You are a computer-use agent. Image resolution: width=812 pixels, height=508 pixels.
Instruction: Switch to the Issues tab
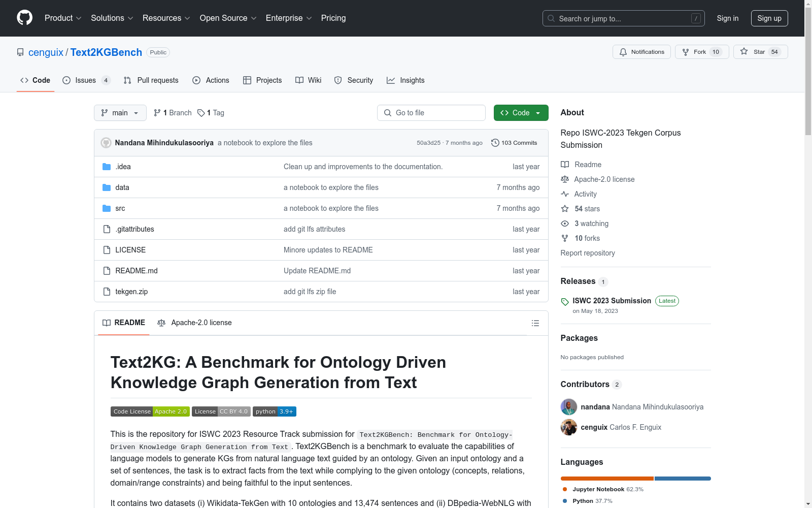point(86,80)
